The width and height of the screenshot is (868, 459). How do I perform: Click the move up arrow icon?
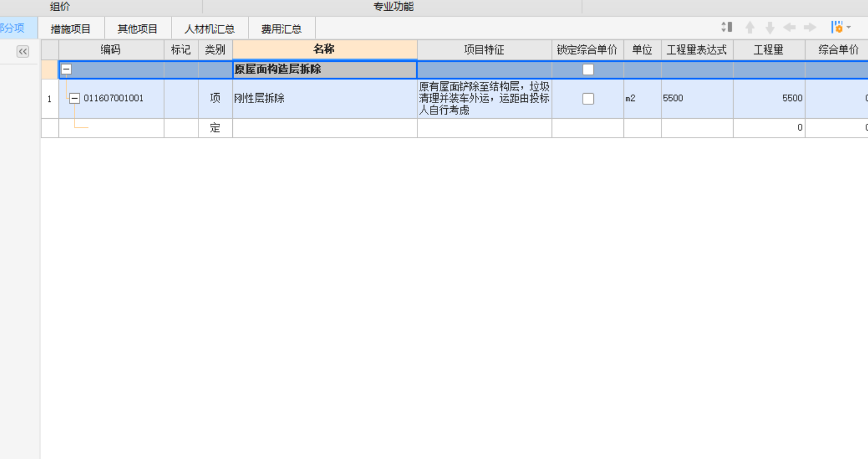pyautogui.click(x=750, y=27)
